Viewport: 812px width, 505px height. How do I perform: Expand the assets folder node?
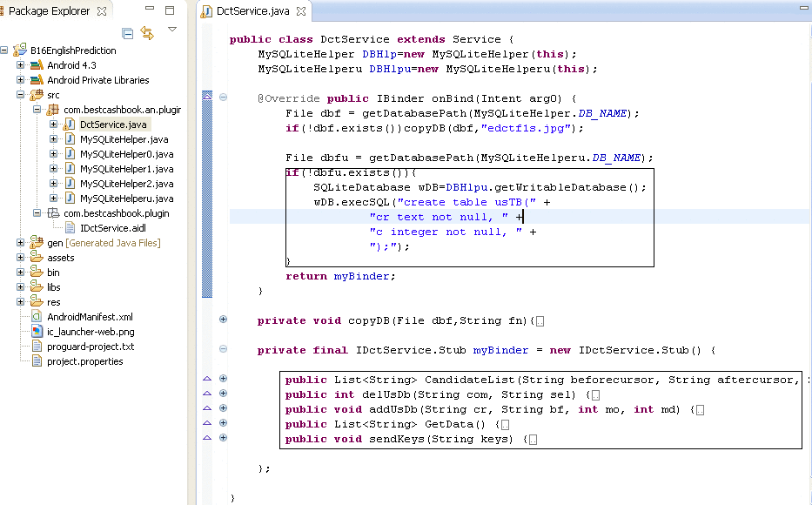[x=20, y=258]
